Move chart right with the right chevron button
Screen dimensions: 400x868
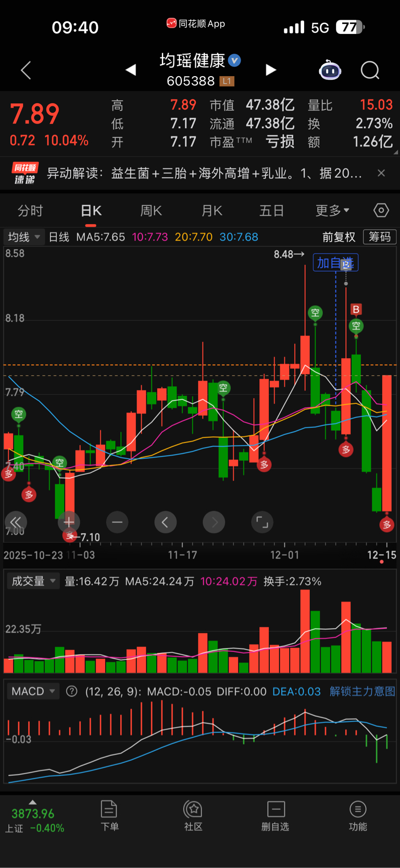click(214, 522)
